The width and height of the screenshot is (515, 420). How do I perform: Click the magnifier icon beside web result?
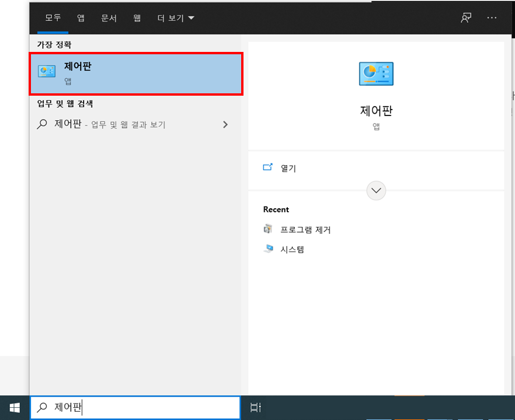[x=41, y=124]
